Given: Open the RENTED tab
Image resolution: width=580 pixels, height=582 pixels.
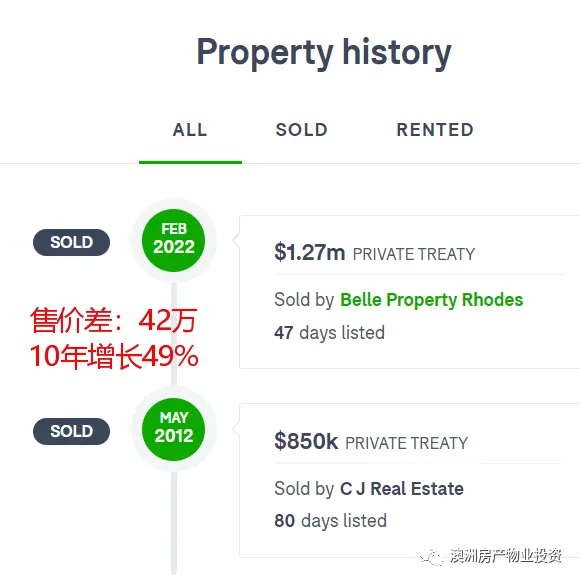Looking at the screenshot, I should point(435,130).
